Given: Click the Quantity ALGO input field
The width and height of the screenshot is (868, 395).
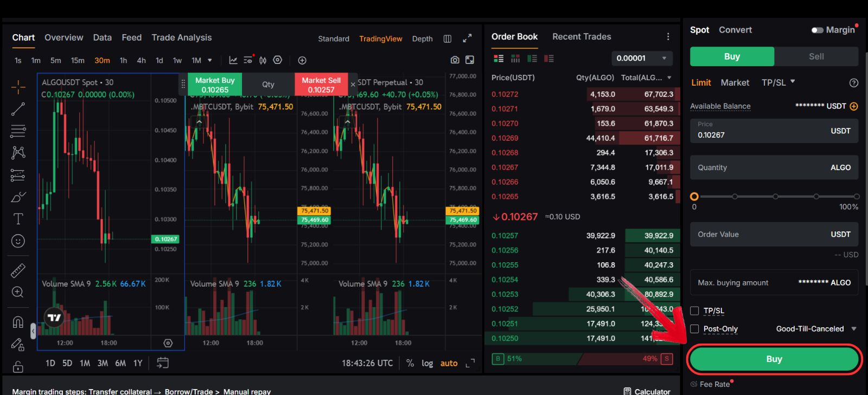Looking at the screenshot, I should pos(774,167).
